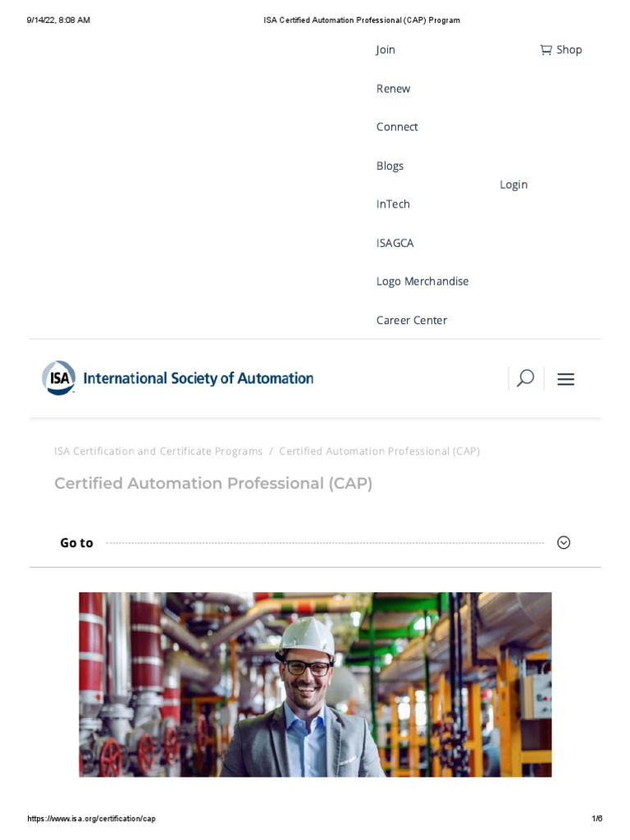This screenshot has width=630, height=840.
Task: Click the Login link
Action: click(x=514, y=185)
